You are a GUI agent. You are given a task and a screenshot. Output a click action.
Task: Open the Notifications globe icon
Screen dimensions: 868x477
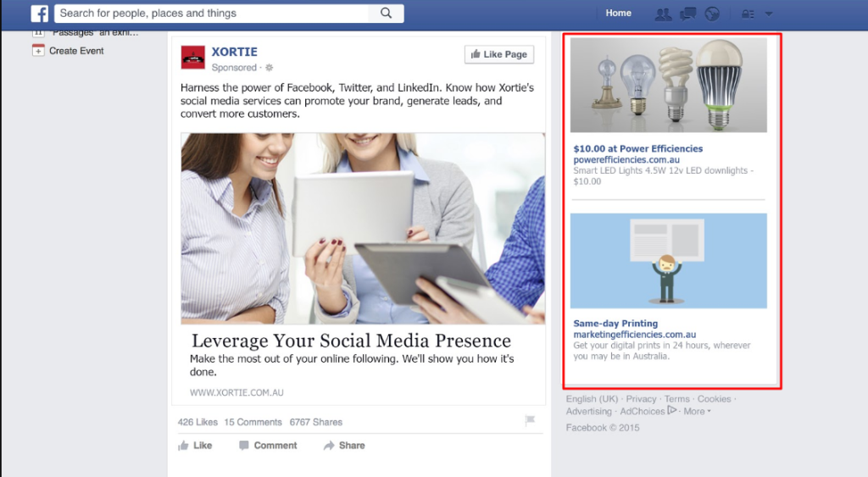pyautogui.click(x=711, y=14)
